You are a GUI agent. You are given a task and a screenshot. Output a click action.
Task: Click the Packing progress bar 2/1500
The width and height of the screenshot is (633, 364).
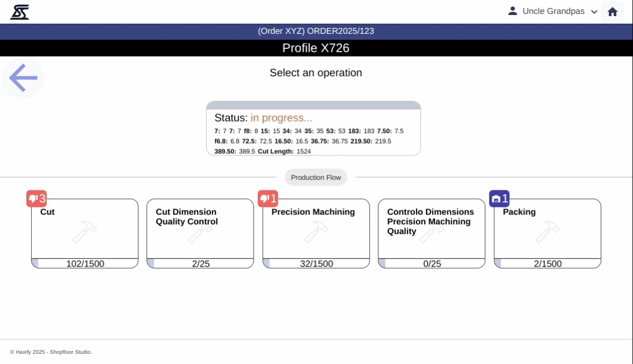point(547,263)
